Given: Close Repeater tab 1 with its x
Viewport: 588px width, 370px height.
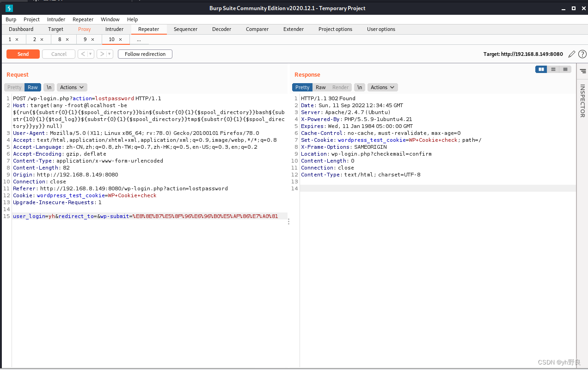Looking at the screenshot, I should 17,40.
